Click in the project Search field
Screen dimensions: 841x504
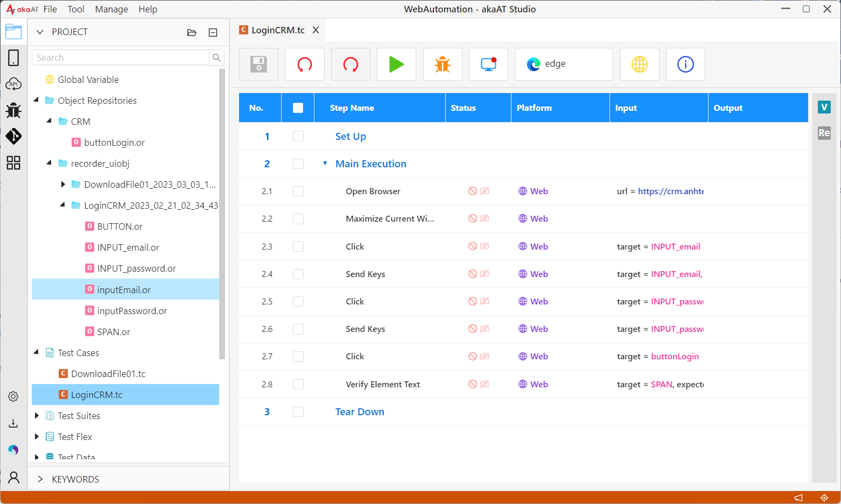[x=121, y=58]
